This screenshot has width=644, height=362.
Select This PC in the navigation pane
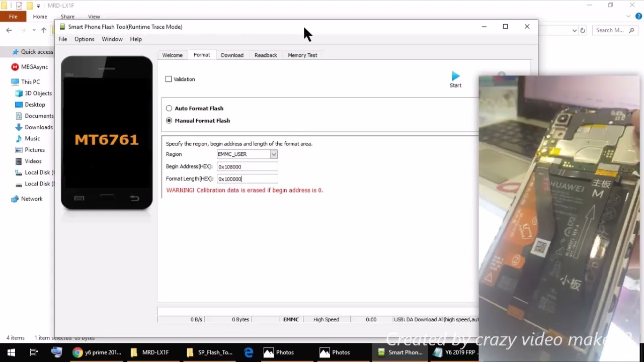[26, 82]
